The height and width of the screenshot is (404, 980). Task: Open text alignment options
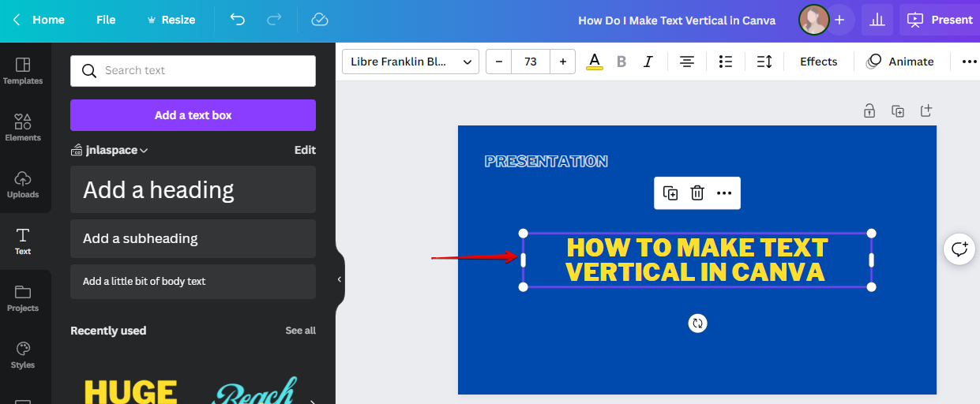click(x=687, y=62)
